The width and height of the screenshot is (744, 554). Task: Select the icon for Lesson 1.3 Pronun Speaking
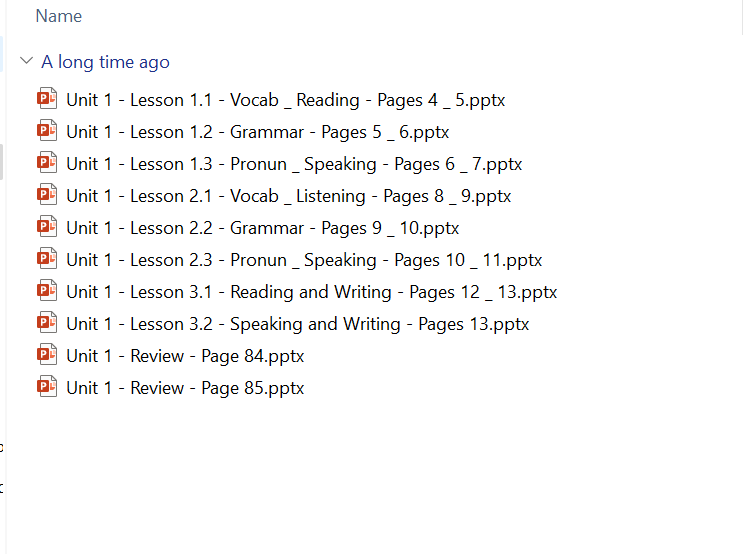click(x=46, y=163)
